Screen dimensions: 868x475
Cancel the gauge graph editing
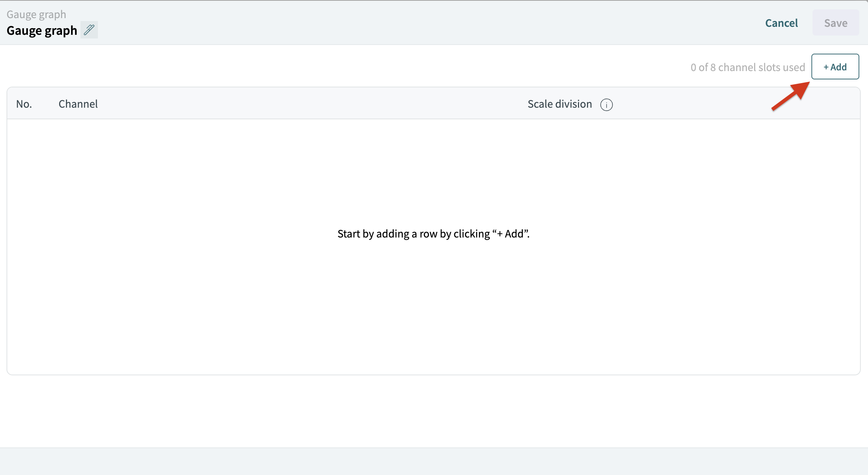781,23
